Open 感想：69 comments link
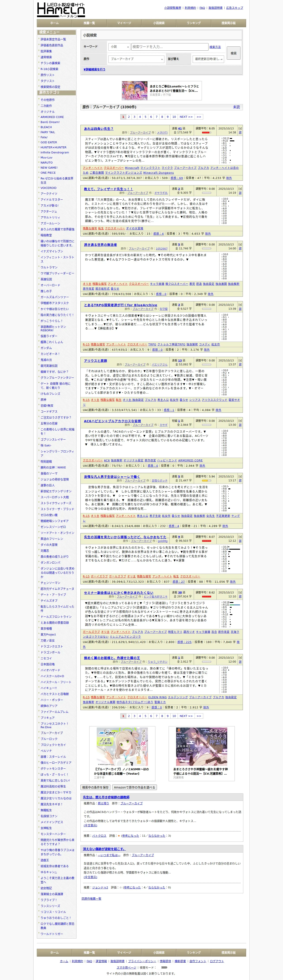 point(176,178)
